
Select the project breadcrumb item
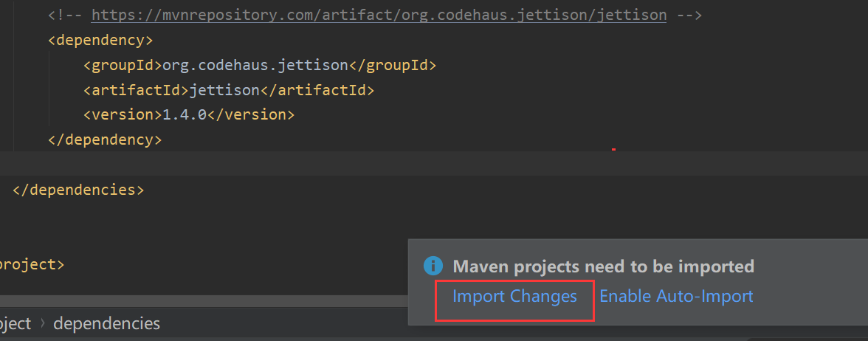point(15,323)
